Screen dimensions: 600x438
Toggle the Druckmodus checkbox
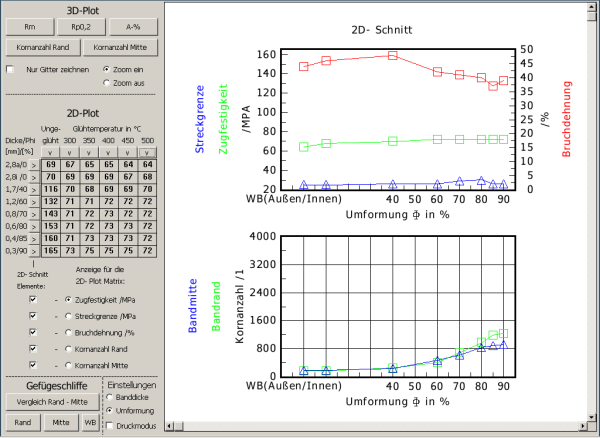pos(110,424)
